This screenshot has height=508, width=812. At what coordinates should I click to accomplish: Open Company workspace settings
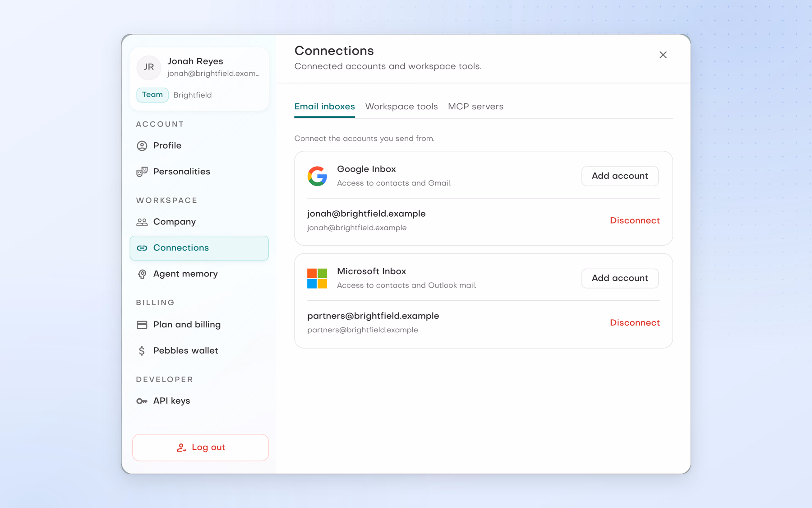(199, 222)
